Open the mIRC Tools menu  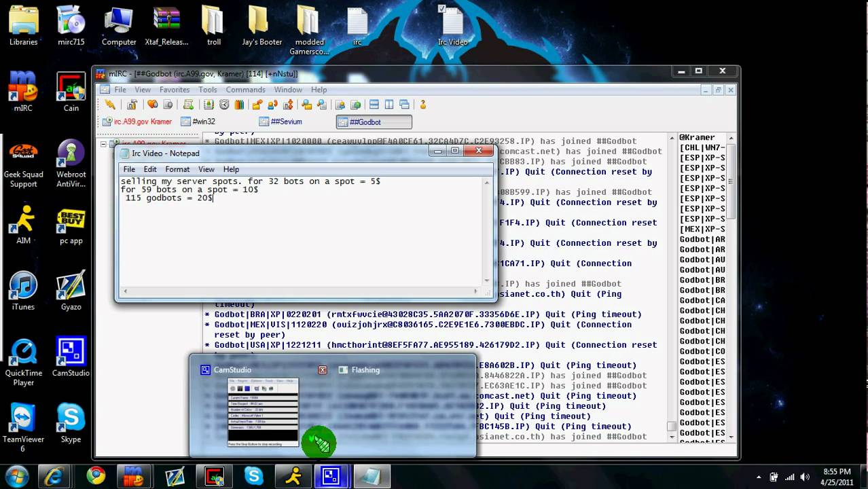coord(208,90)
